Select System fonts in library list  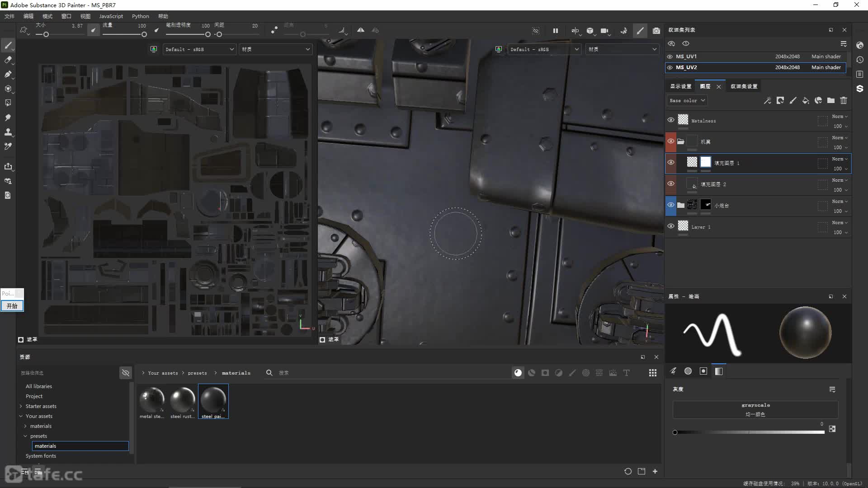[41, 456]
